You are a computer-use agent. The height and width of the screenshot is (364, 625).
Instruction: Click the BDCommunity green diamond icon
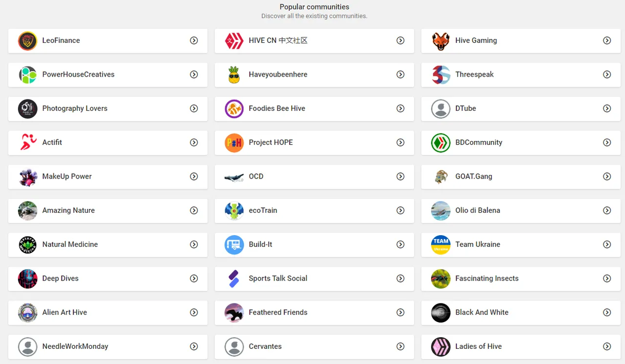coord(441,142)
